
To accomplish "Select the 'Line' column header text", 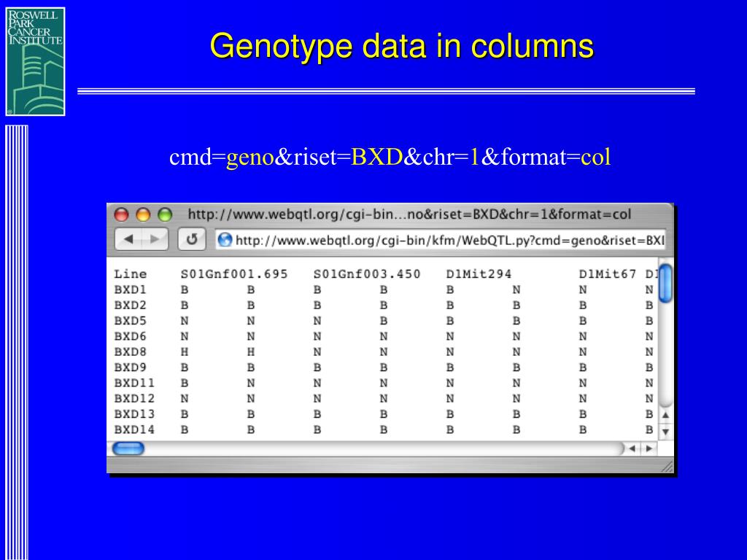I will coord(130,274).
